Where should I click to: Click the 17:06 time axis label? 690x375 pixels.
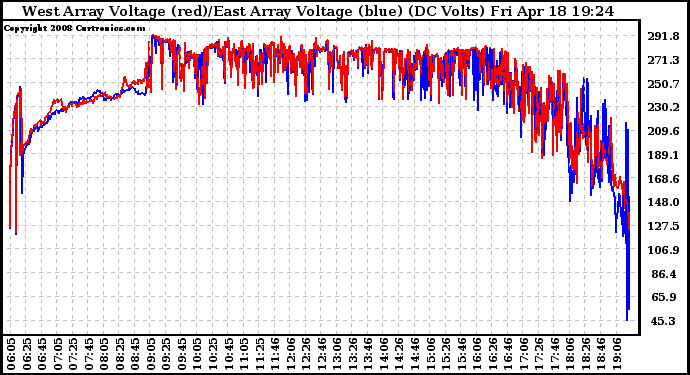pyautogui.click(x=524, y=354)
